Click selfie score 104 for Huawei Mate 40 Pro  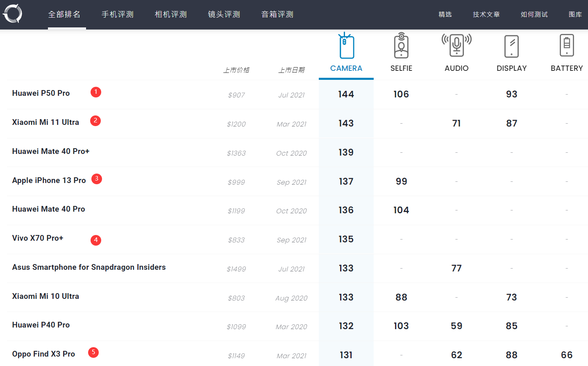click(401, 210)
